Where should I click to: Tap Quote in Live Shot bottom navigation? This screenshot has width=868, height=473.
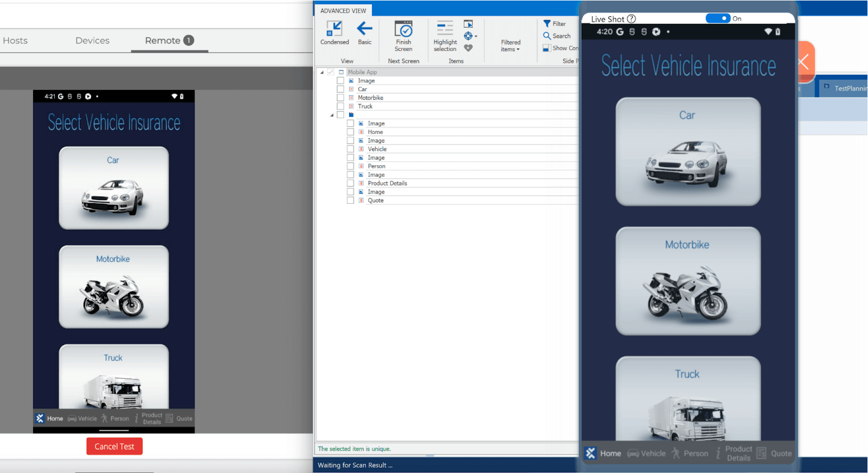coord(774,453)
